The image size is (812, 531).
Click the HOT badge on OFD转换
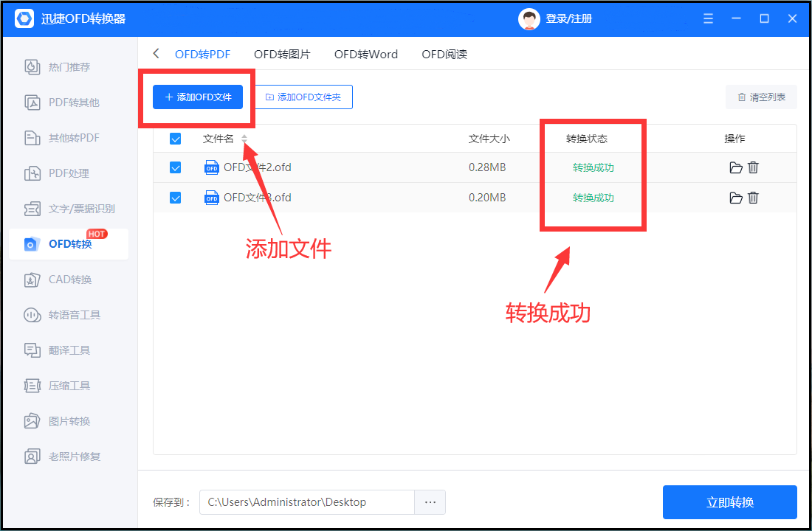[x=97, y=234]
